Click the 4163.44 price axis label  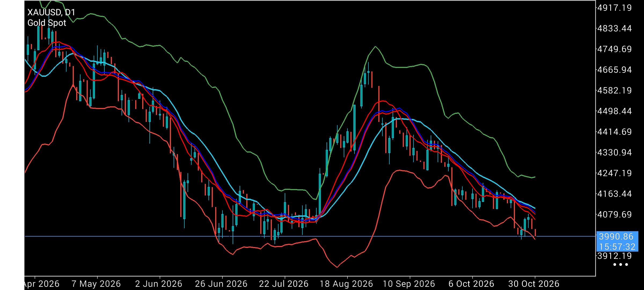coord(614,194)
